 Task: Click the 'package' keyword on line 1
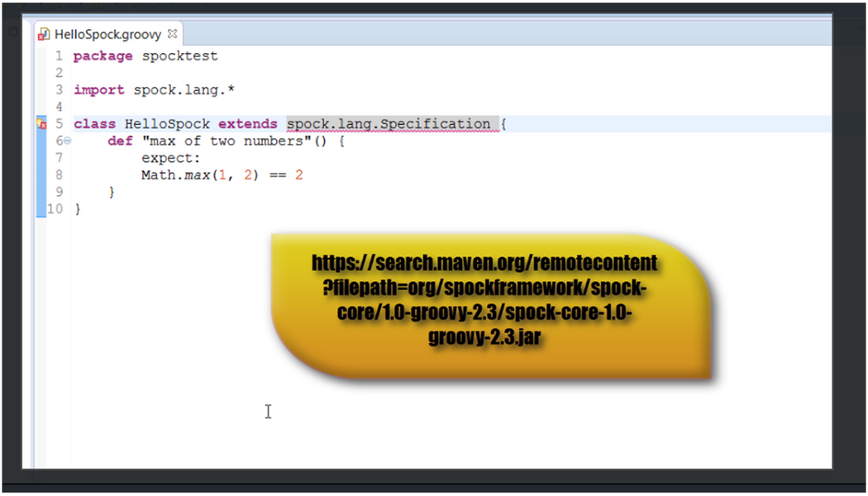coord(103,56)
